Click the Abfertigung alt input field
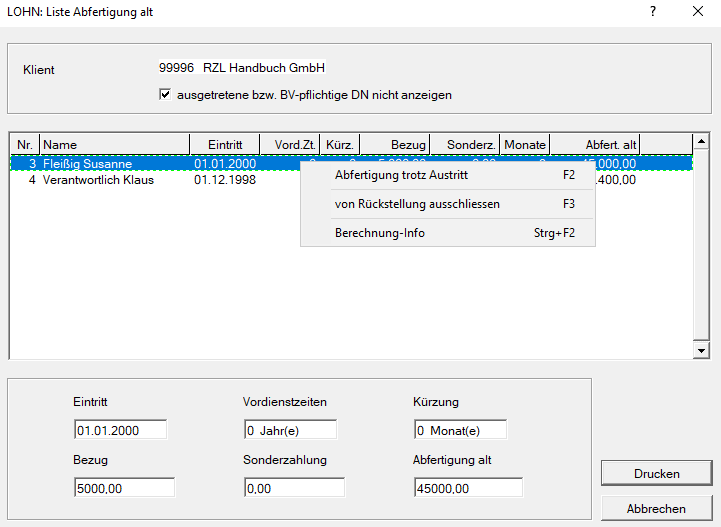Screen dimensions: 721x527 click(467, 488)
